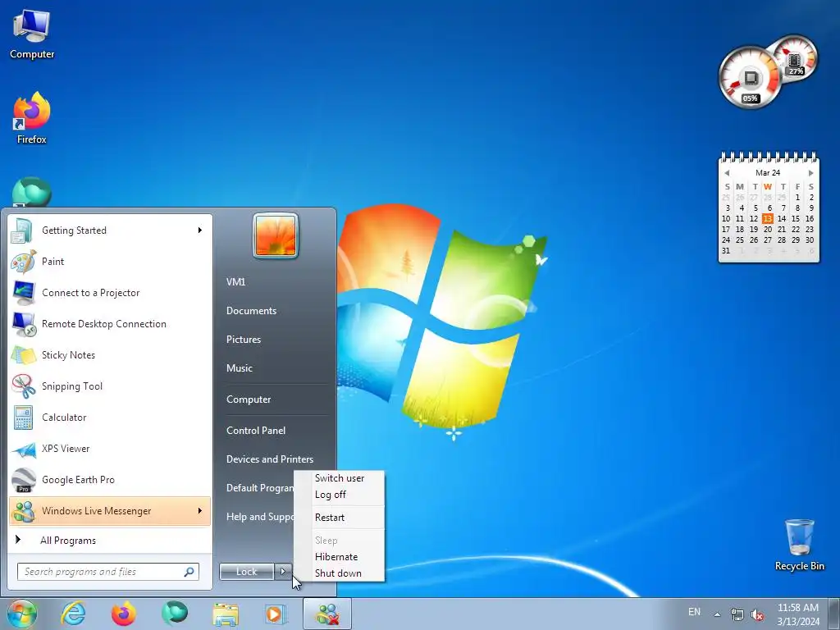Click the Getting Started icon in Start menu
840x630 pixels.
coord(23,231)
